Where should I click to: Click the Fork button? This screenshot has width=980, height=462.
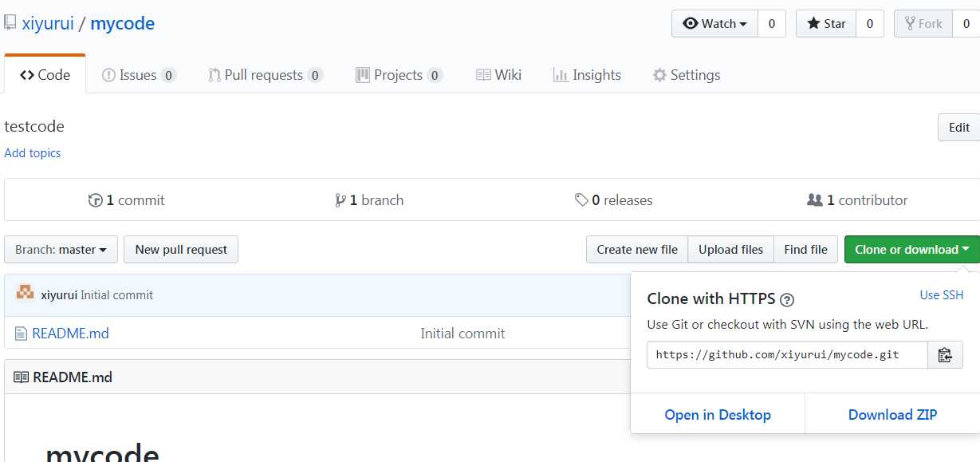coord(923,24)
